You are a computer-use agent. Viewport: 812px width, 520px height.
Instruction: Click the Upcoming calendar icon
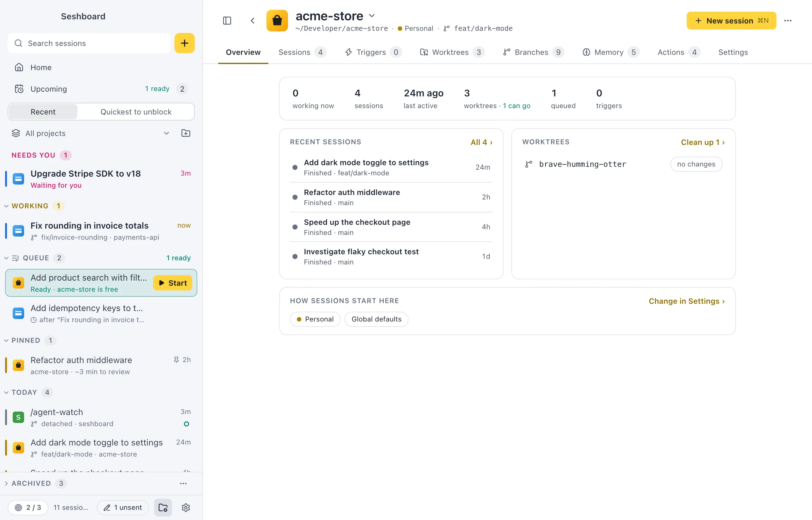tap(19, 89)
